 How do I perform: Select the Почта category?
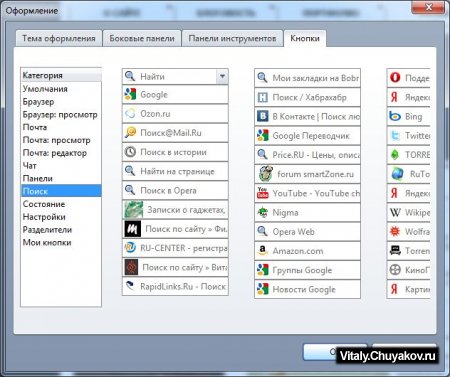tap(61, 127)
